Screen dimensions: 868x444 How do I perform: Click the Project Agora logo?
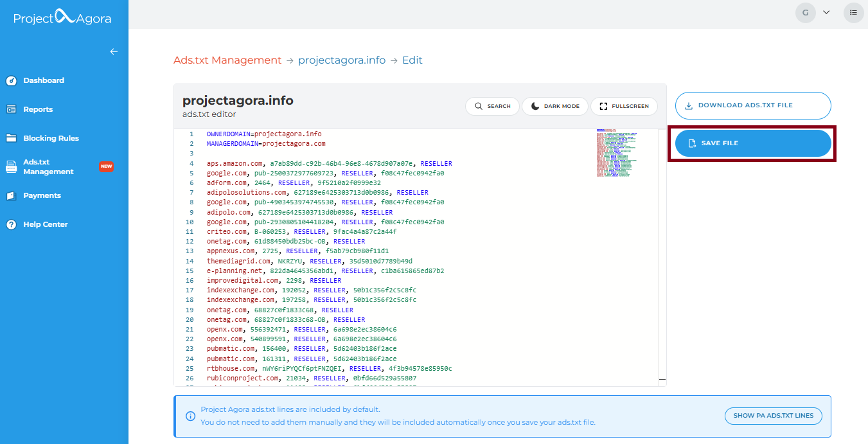tap(62, 17)
